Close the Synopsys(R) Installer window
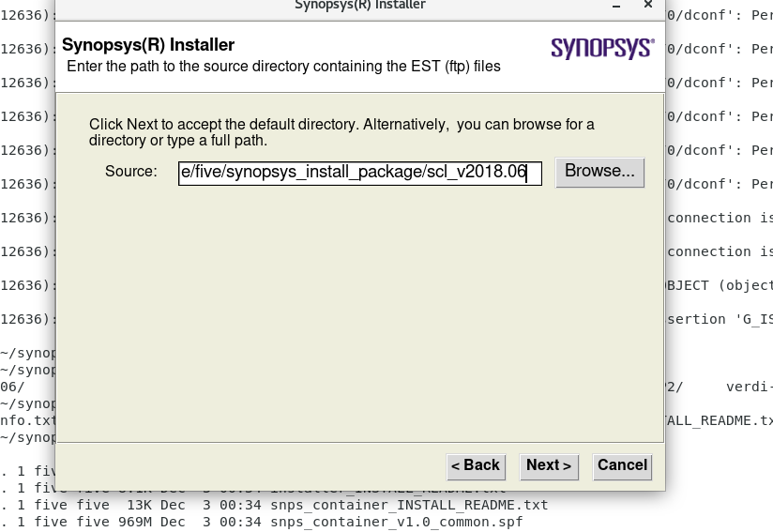Image resolution: width=773 pixels, height=532 pixels. [x=648, y=5]
